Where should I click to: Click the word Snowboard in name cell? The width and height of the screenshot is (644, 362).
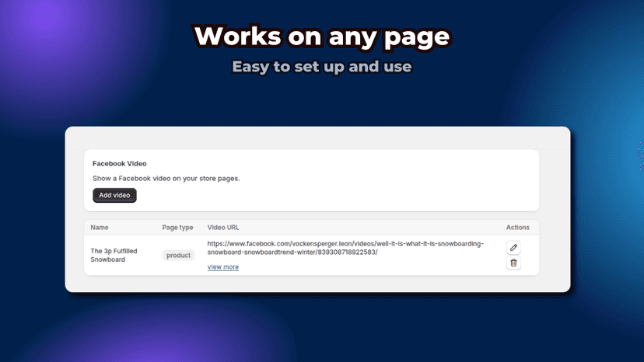click(x=107, y=259)
